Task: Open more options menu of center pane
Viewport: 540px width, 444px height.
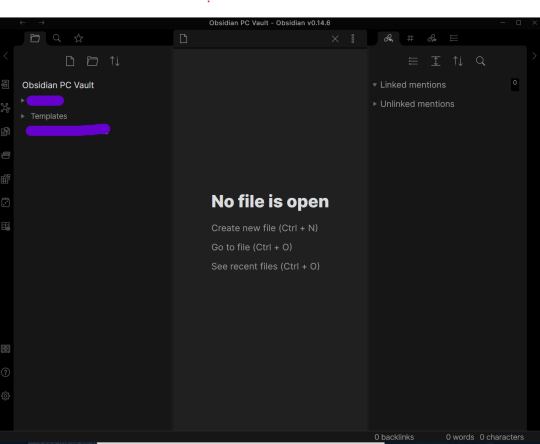Action: pos(353,39)
